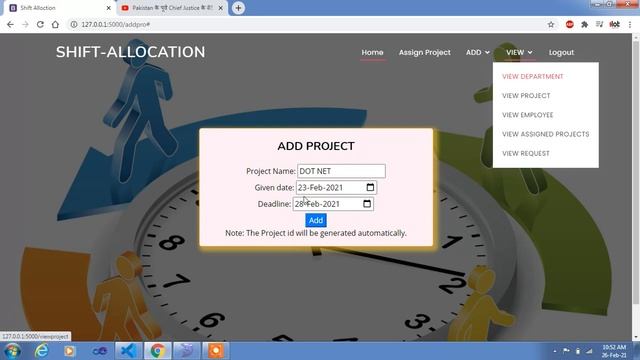Open the Home navigation link
Screen dimensions: 640x360
372,52
